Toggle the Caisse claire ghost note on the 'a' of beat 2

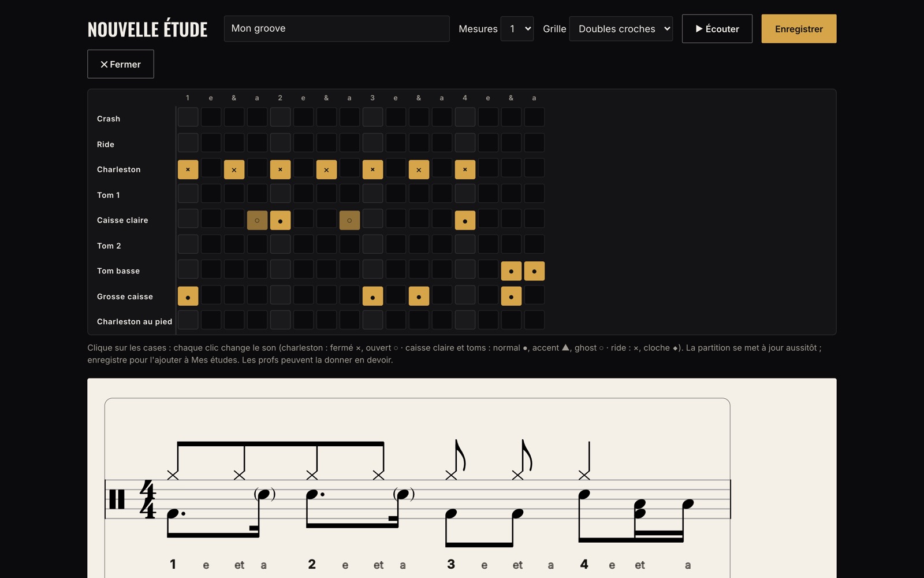[x=349, y=220]
